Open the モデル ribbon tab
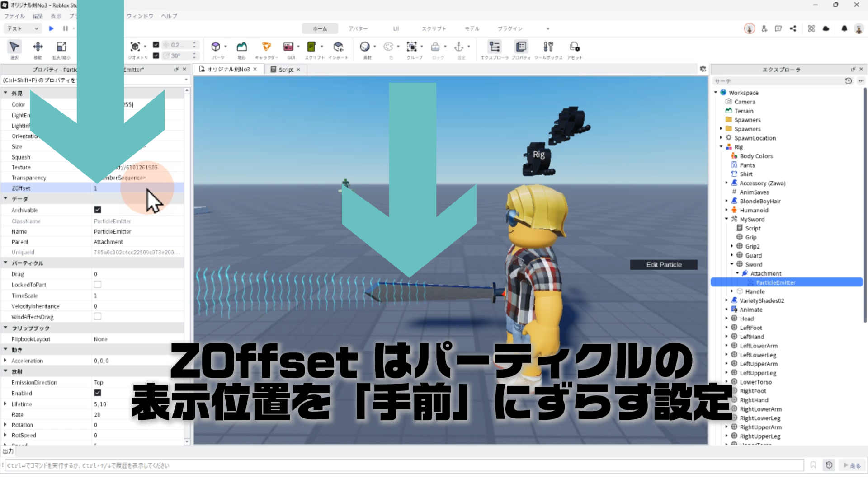The image size is (868, 488). tap(472, 28)
